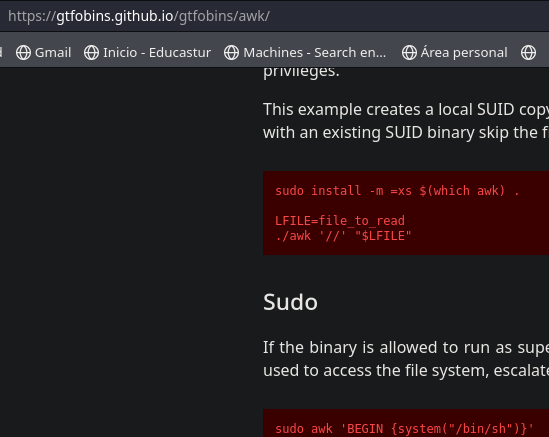This screenshot has width=549, height=437.
Task: Click the sudo awk 'BEGIN {system code line
Action: [404, 429]
